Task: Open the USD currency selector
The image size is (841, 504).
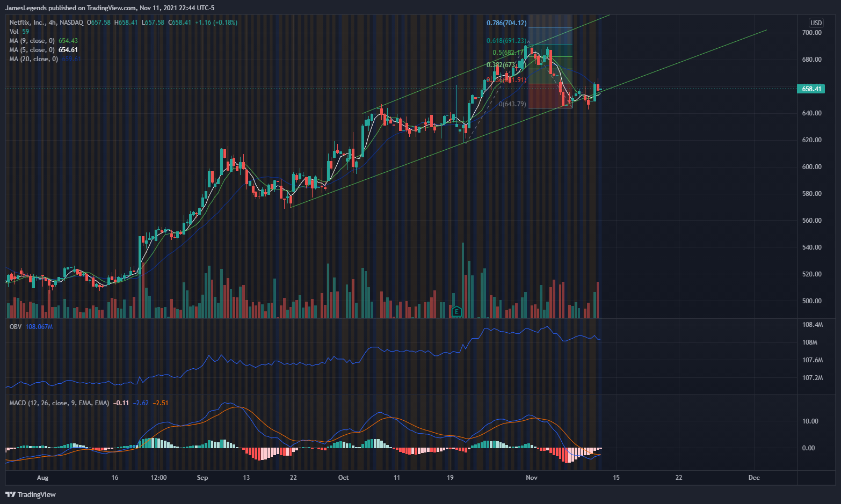Action: point(816,23)
